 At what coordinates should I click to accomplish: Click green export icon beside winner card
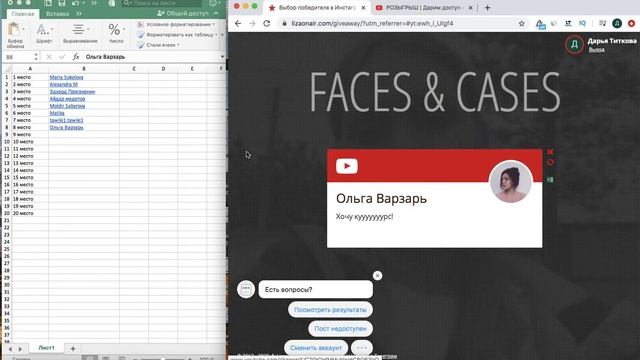[550, 180]
